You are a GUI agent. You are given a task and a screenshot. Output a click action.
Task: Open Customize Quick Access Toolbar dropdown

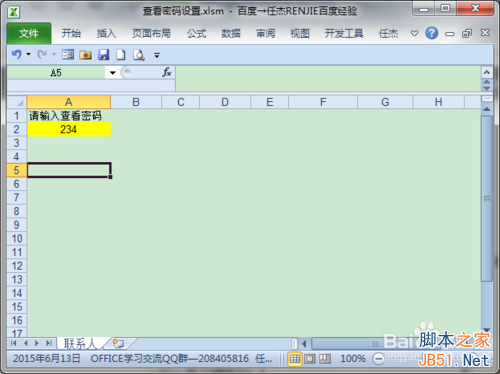[157, 55]
